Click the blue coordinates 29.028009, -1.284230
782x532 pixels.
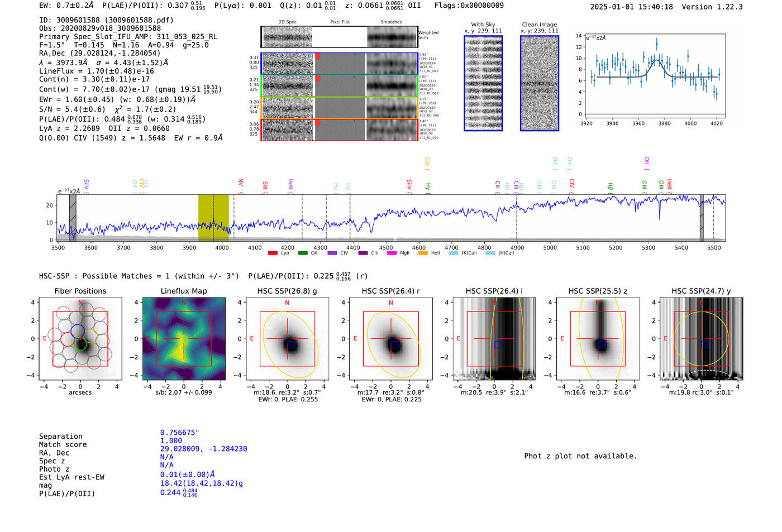click(203, 449)
